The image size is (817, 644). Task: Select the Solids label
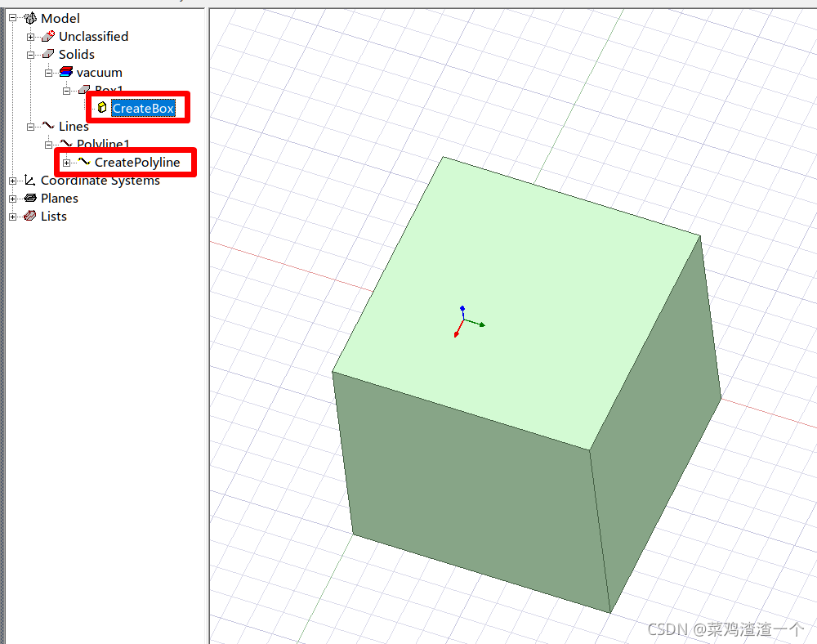pos(77,54)
